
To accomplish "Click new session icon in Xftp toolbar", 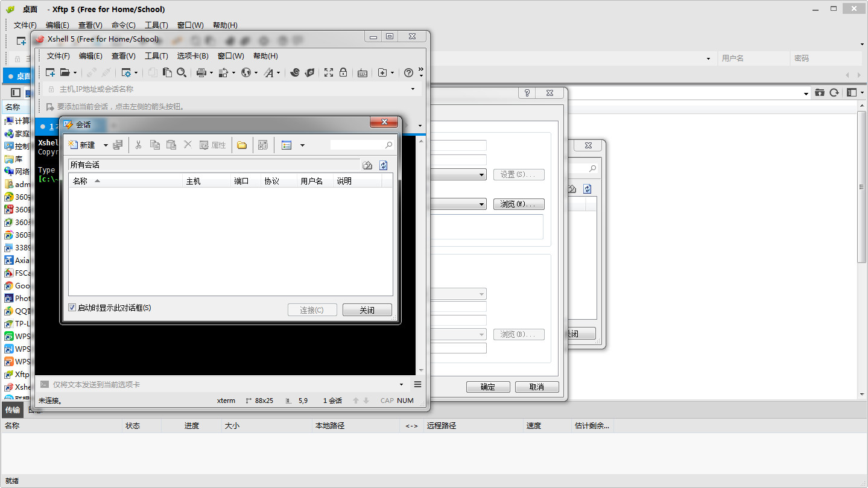I will 21,41.
